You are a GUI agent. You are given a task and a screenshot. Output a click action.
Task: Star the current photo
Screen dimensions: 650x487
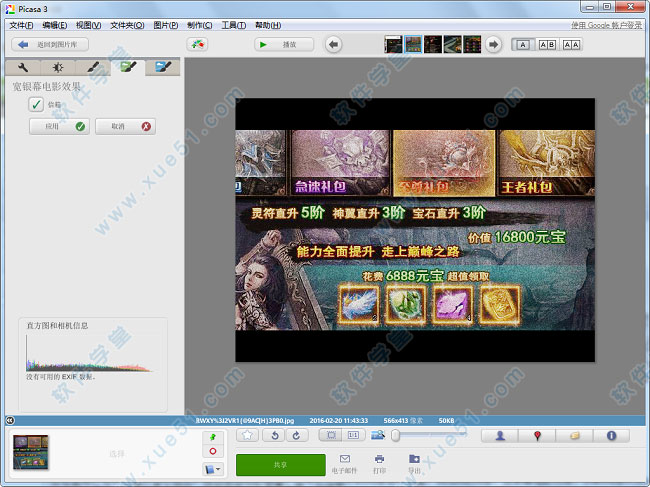pyautogui.click(x=247, y=435)
